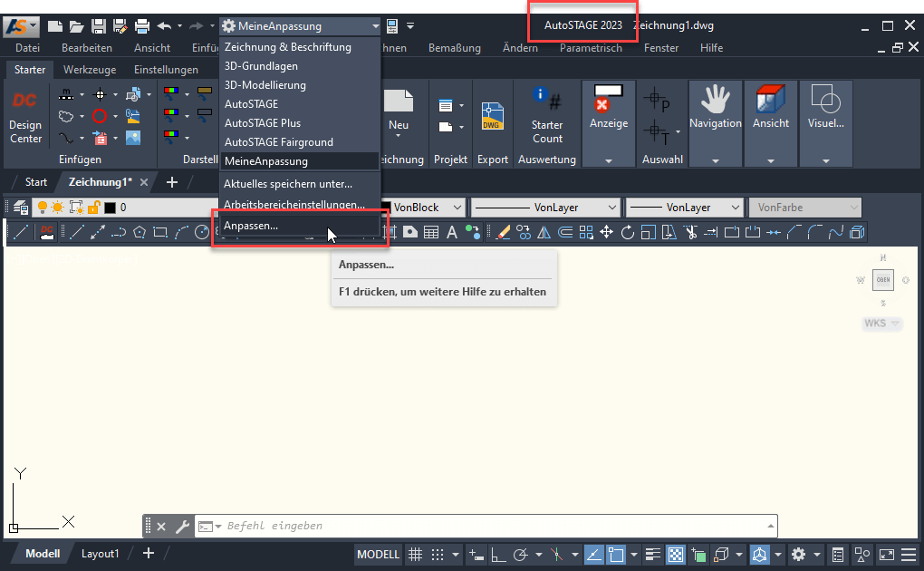Close the Zeichnung1 drawing tab
Image resolution: width=924 pixels, height=571 pixels.
click(144, 182)
